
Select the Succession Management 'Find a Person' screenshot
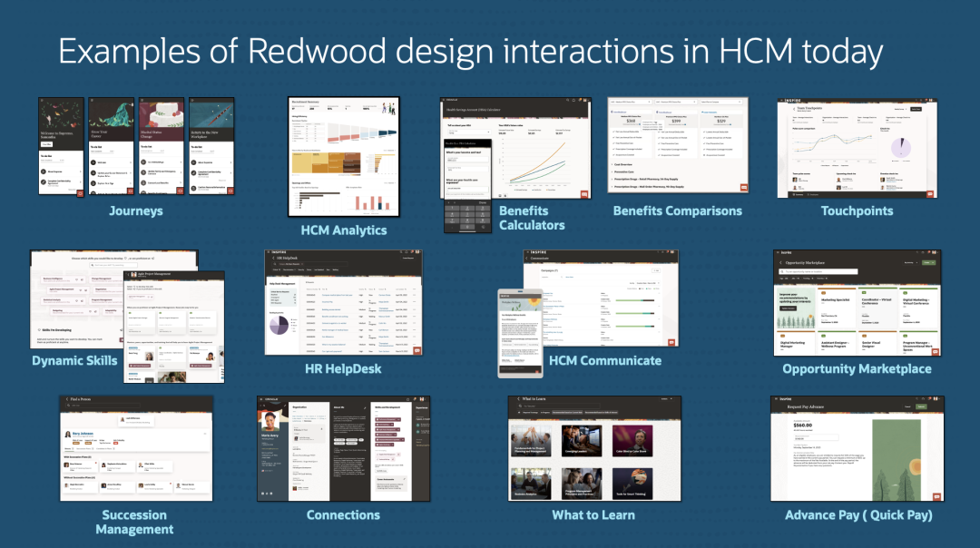click(136, 448)
